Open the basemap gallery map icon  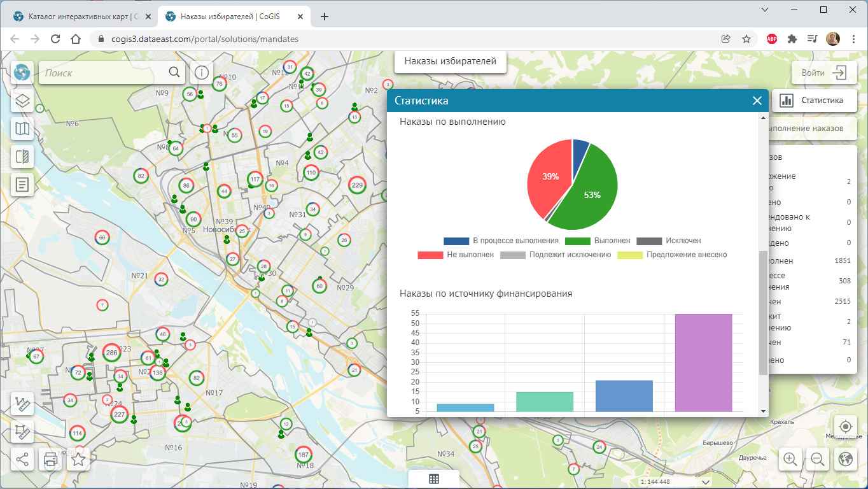tap(22, 129)
